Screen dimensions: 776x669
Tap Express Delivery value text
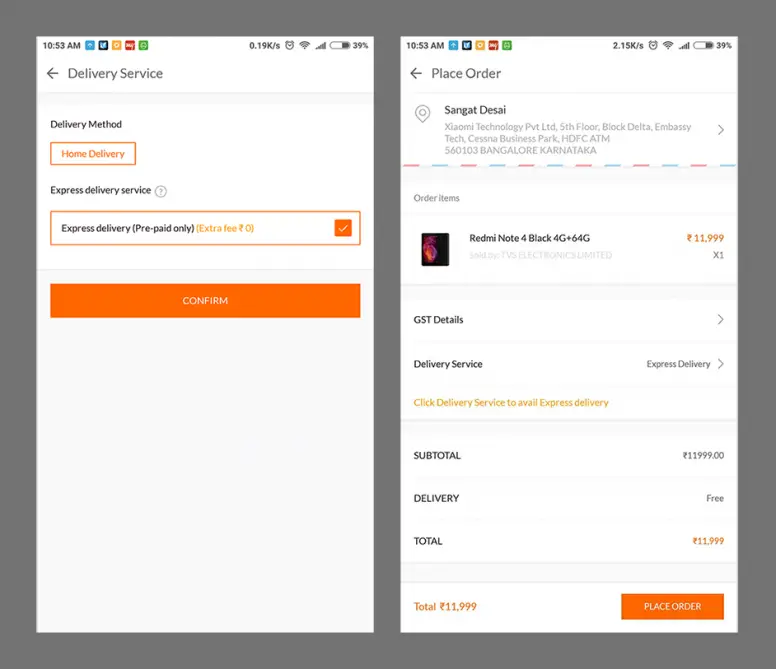[678, 364]
